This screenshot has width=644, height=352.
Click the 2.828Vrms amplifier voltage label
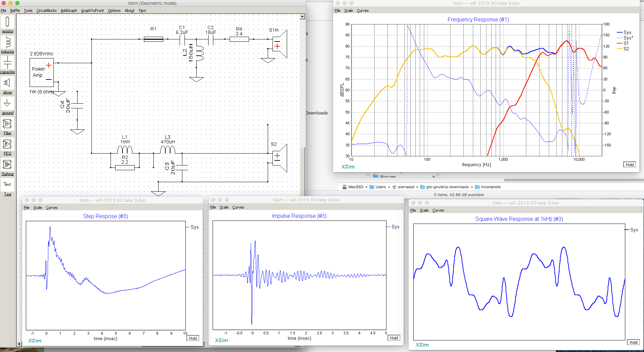point(42,54)
